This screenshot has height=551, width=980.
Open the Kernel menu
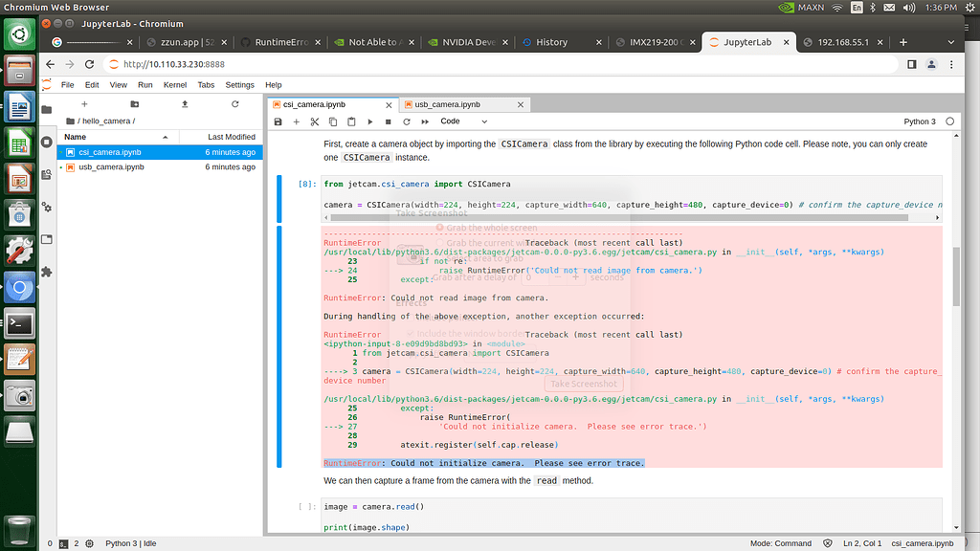pos(175,85)
